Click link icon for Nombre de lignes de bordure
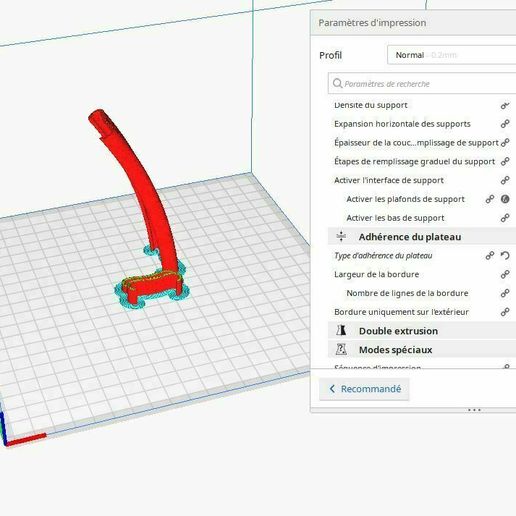This screenshot has height=516, width=516. (x=505, y=293)
